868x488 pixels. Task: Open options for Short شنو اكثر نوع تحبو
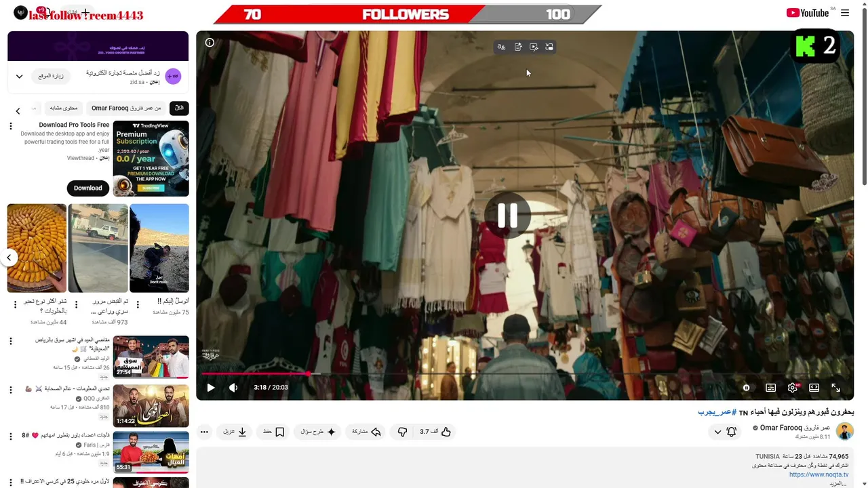[x=15, y=304]
